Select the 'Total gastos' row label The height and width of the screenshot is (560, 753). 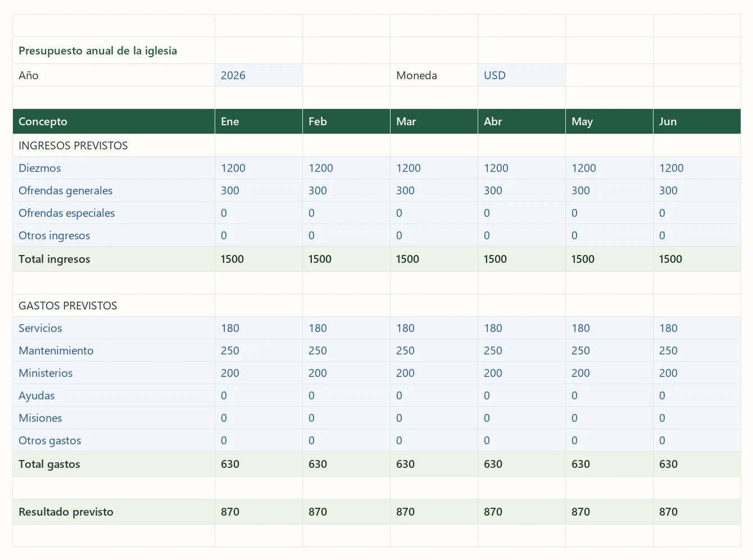(x=114, y=464)
